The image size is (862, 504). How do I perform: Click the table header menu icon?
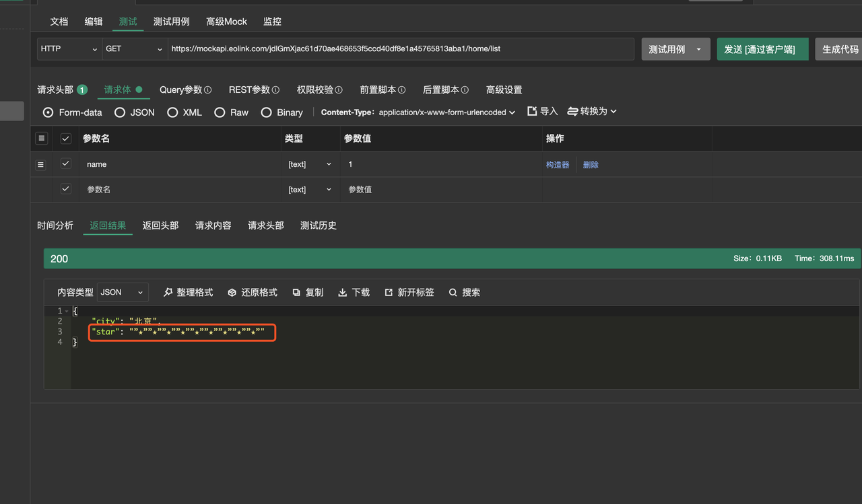click(x=42, y=138)
